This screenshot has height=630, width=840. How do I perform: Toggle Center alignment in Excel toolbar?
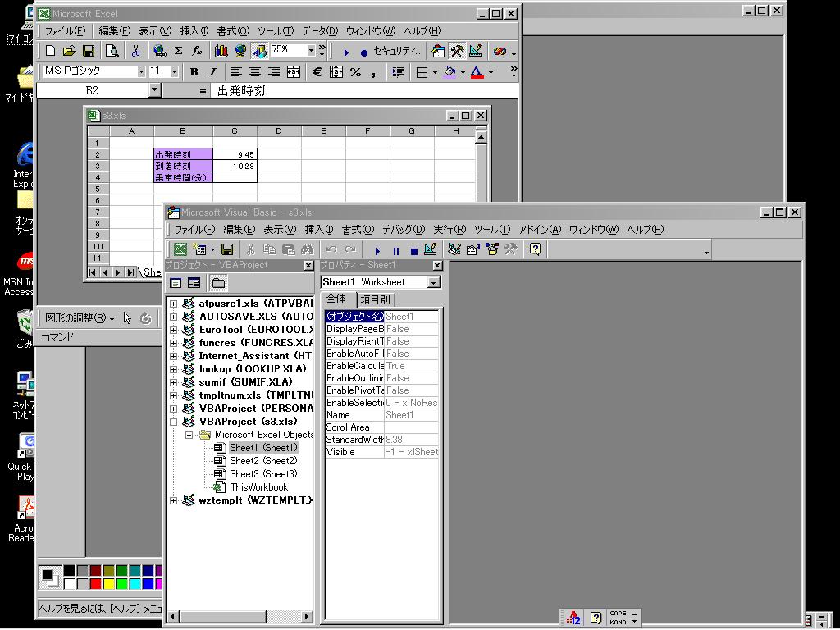coord(255,72)
